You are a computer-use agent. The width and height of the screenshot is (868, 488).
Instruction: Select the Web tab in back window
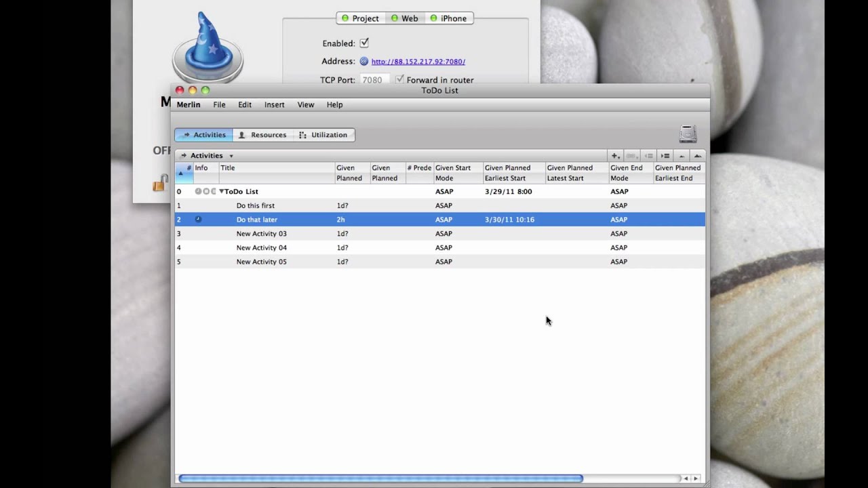tap(405, 18)
